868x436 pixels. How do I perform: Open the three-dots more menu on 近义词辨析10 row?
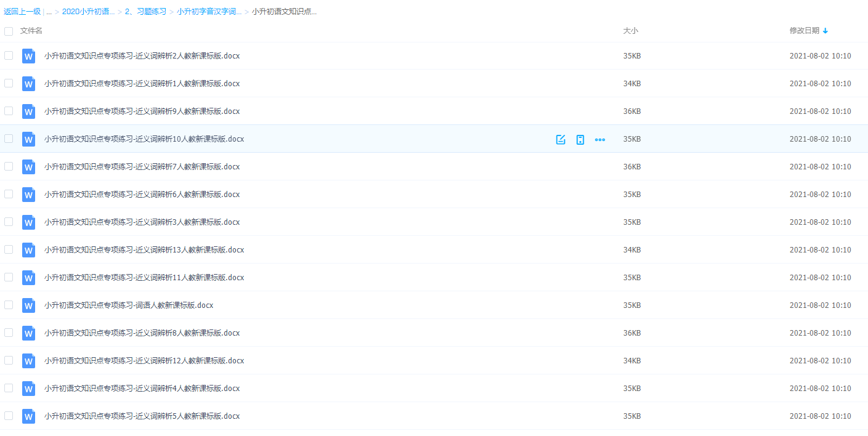(x=599, y=139)
